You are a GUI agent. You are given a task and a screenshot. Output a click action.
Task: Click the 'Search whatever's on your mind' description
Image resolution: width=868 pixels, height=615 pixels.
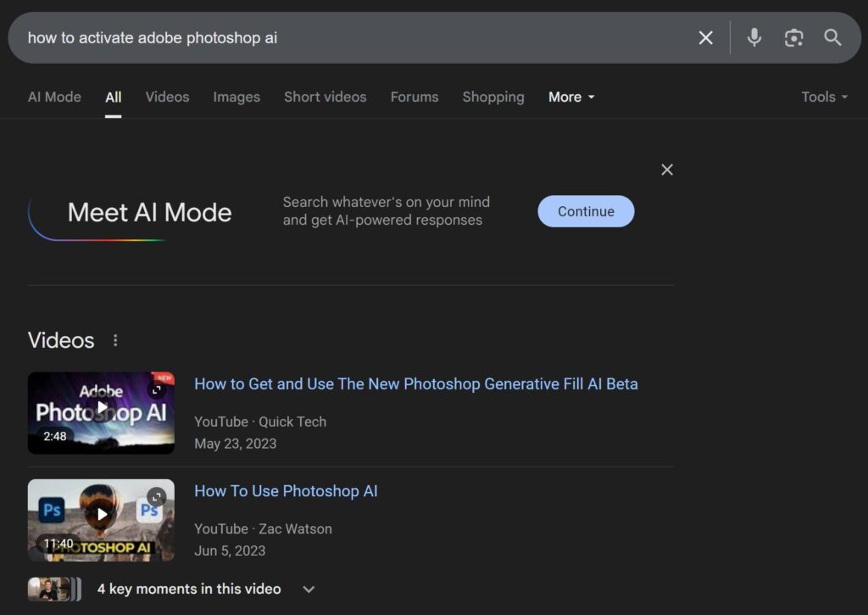[386, 211]
